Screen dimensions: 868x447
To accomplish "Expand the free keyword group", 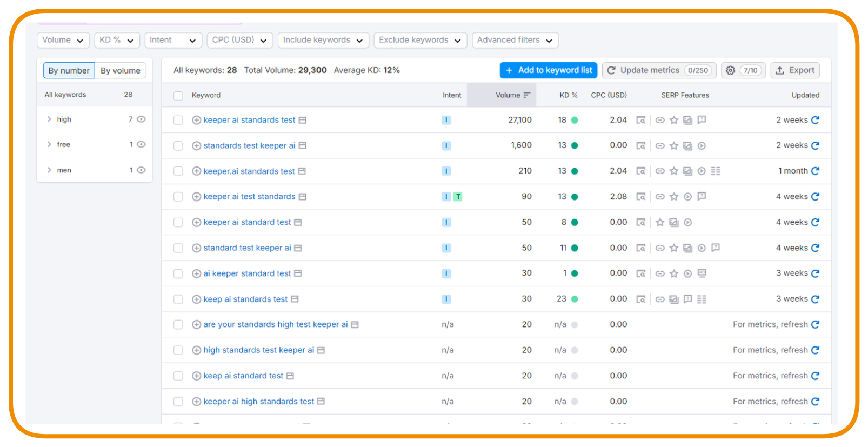I will [49, 144].
